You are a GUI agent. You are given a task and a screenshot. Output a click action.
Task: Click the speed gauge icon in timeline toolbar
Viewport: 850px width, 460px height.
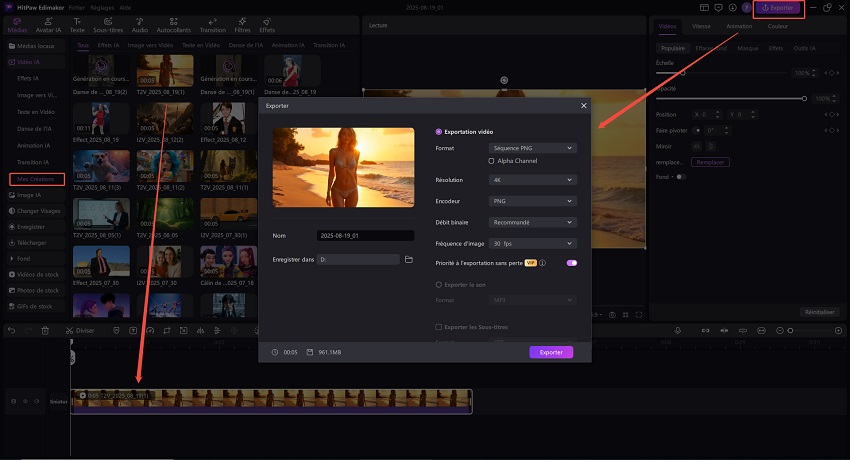click(150, 331)
